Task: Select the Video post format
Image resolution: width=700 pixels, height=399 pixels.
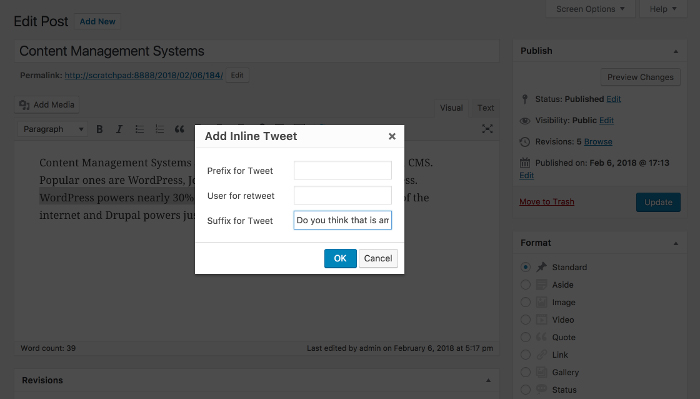Action: 525,320
